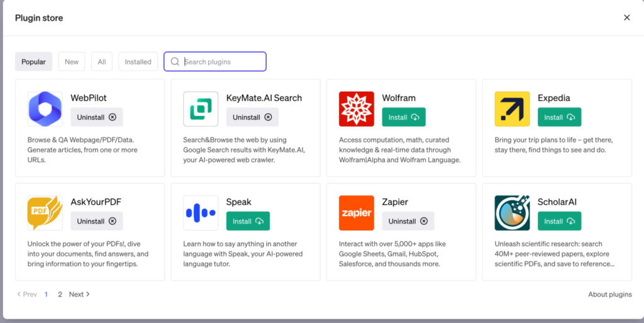
Task: Click the Wolfram title text
Action: coord(399,97)
